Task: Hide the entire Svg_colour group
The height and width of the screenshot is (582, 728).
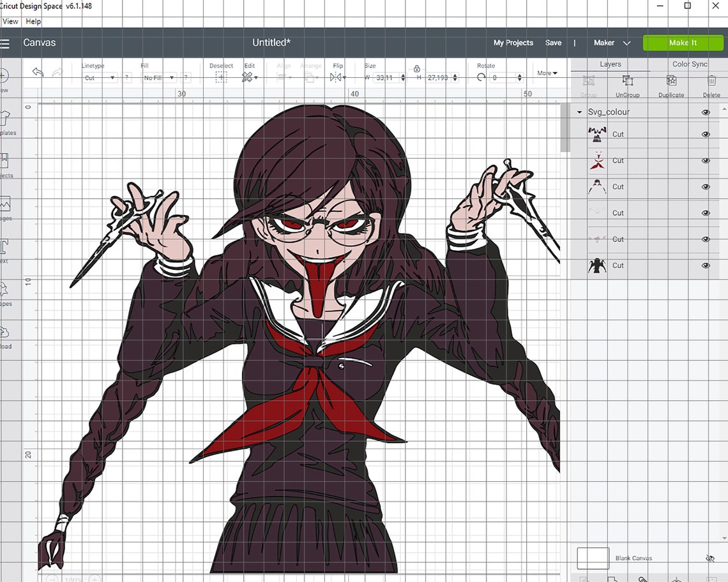Action: tap(706, 112)
